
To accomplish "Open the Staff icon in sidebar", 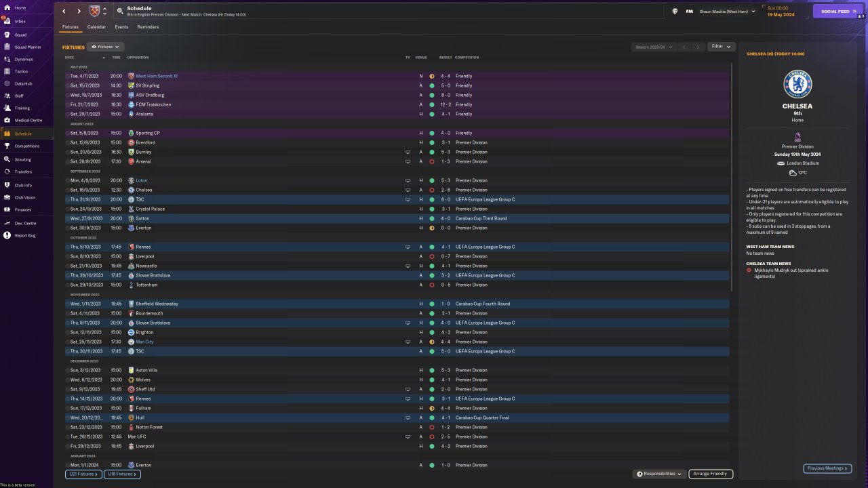I will point(7,96).
